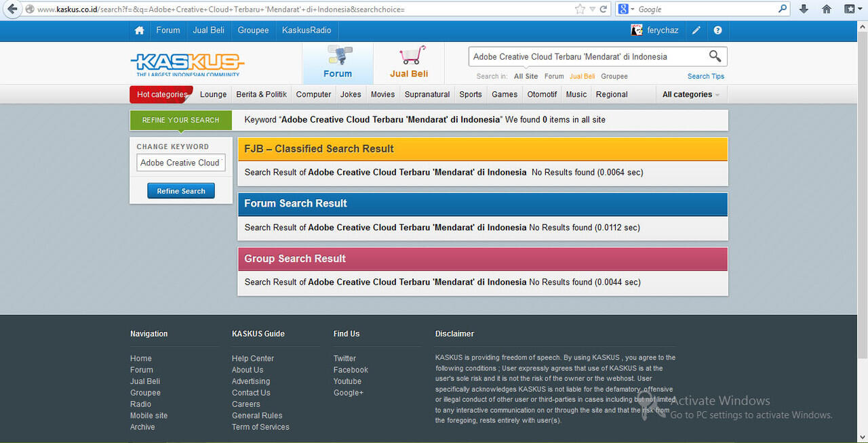The width and height of the screenshot is (868, 443).
Task: Open the Computer category
Action: (x=314, y=95)
